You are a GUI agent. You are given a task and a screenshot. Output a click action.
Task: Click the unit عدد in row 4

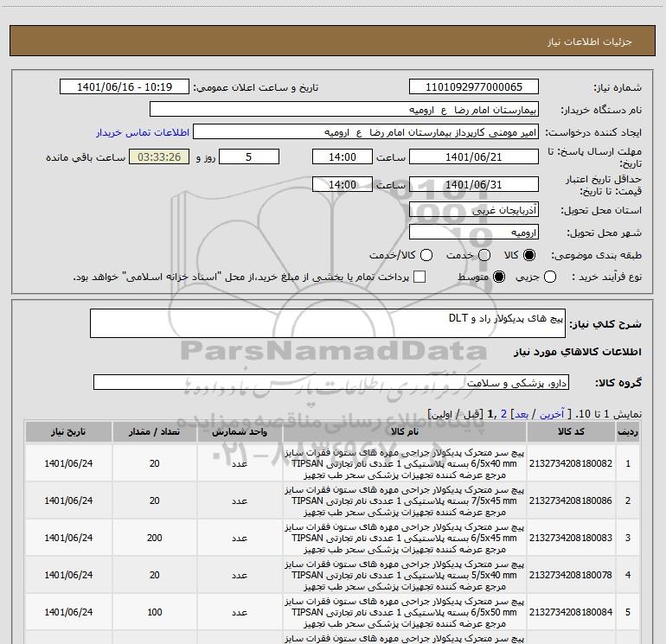(x=239, y=575)
